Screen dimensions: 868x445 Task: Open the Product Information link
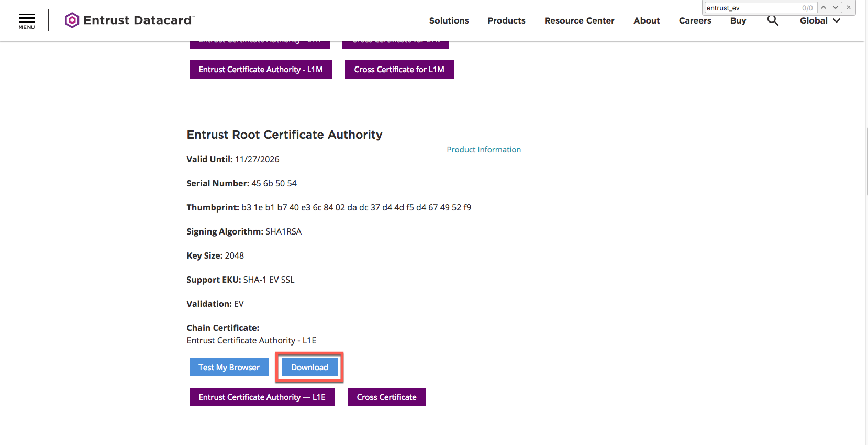click(x=484, y=150)
